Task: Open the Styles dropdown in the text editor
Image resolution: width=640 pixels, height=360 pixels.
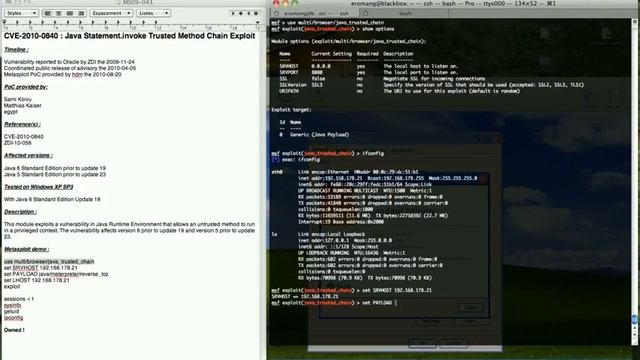Action: 21,13
